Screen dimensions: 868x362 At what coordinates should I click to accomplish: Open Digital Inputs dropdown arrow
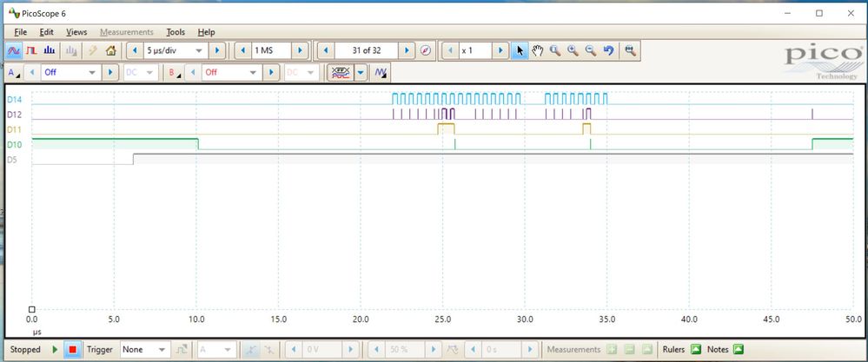tap(361, 72)
